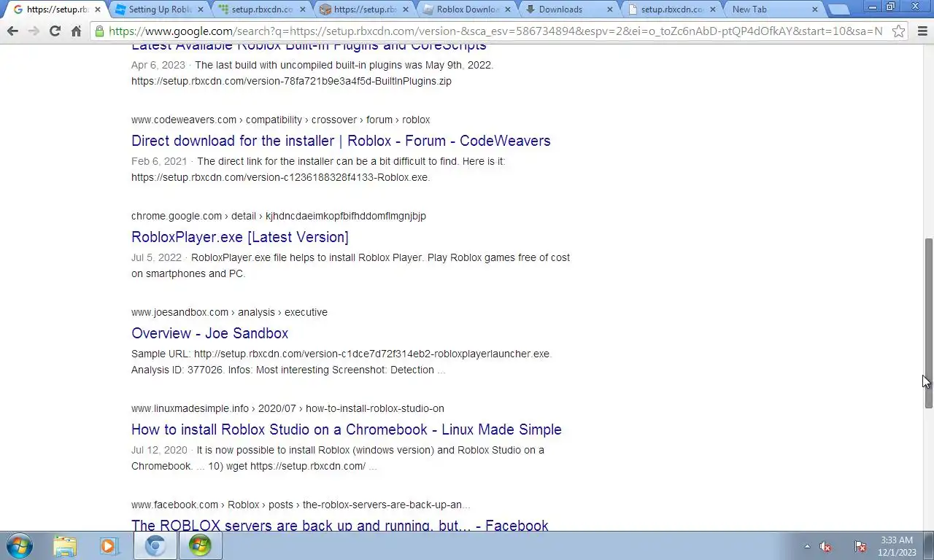
Task: Switch to the New Tab tab
Action: coord(774,9)
